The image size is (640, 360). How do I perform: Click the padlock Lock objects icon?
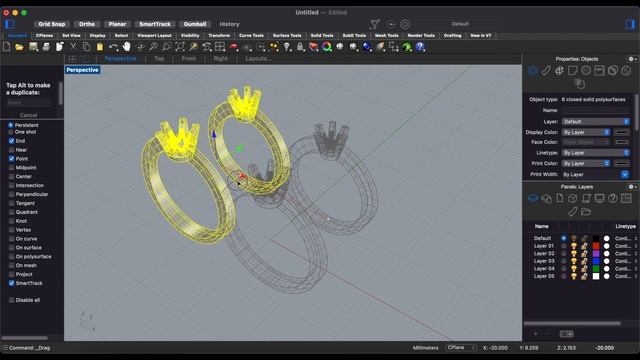click(300, 47)
